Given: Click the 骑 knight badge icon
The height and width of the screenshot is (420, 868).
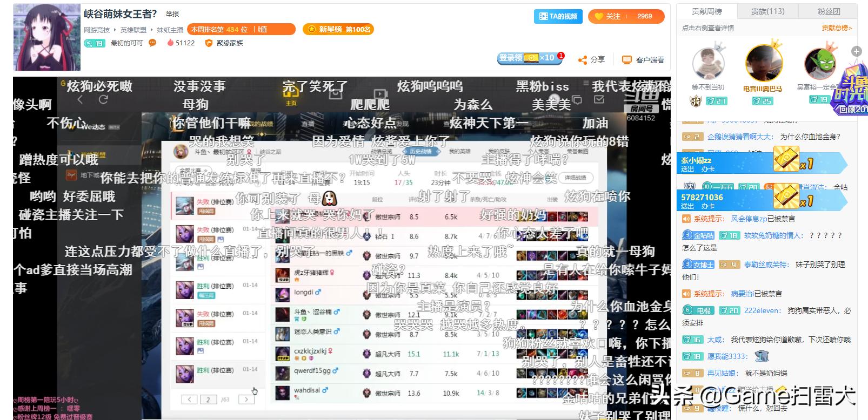Looking at the screenshot, I should (x=696, y=100).
